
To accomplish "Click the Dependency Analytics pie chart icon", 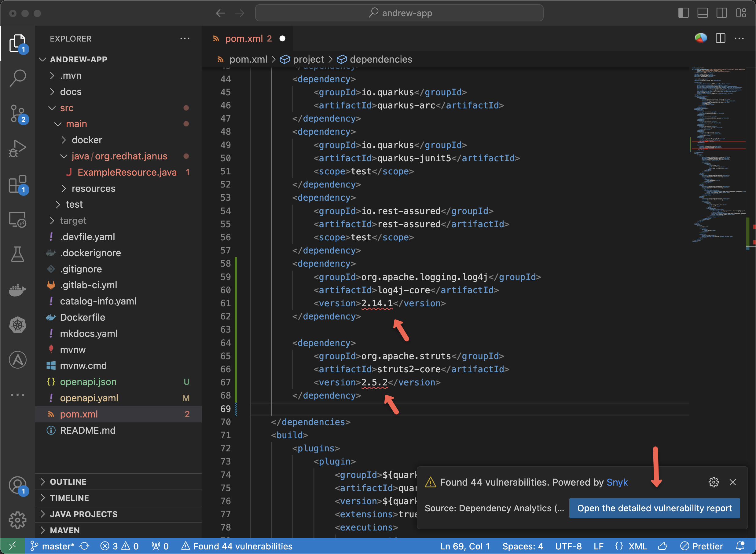I will (701, 38).
